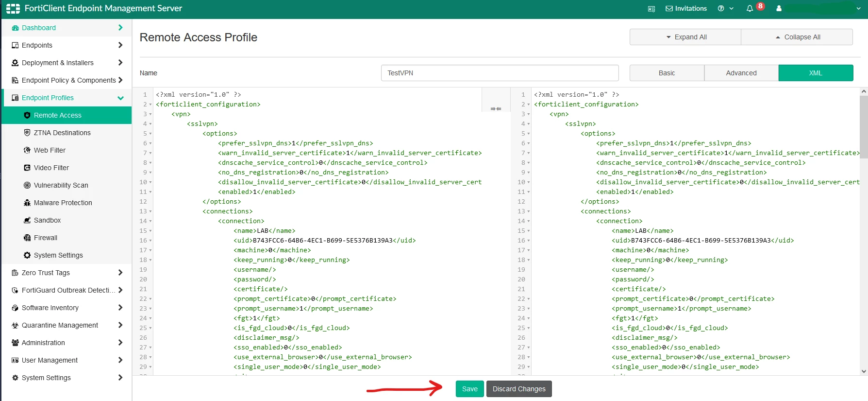Image resolution: width=868 pixels, height=401 pixels.
Task: Fold the vpn node at line 3, right editor
Action: (529, 114)
